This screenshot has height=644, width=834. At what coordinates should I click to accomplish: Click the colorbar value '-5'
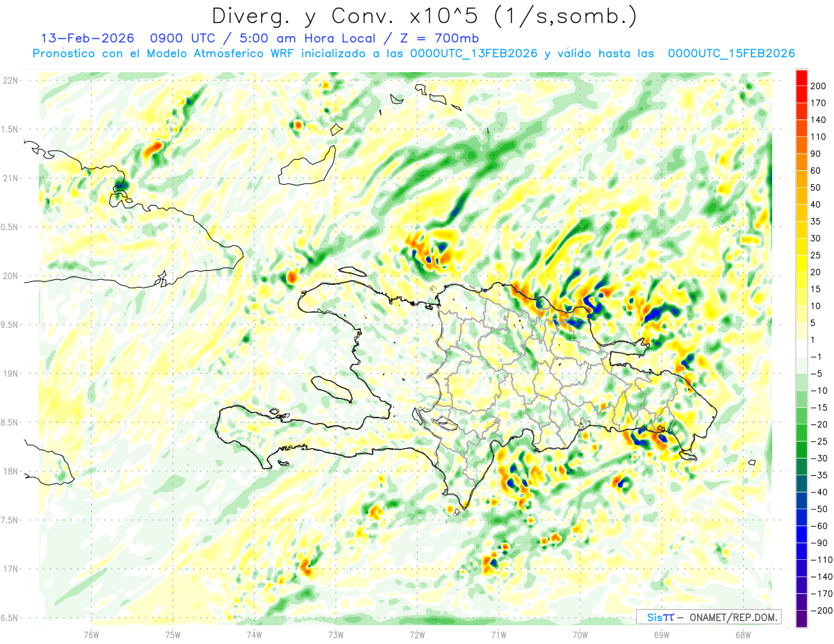pyautogui.click(x=818, y=374)
